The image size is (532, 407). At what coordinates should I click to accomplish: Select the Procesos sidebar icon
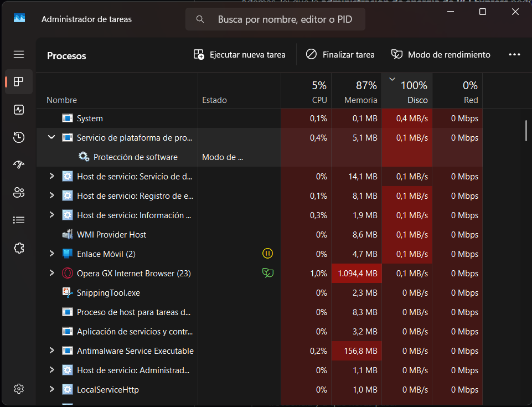(x=19, y=81)
